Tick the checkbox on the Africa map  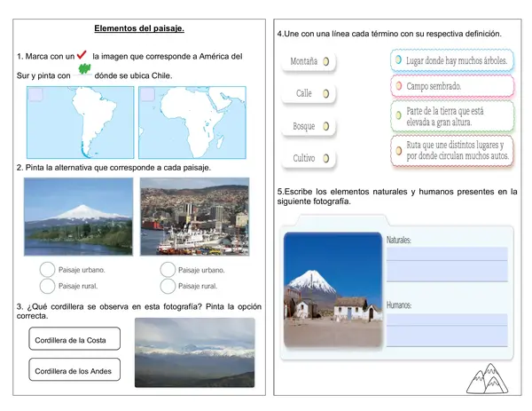(x=147, y=95)
